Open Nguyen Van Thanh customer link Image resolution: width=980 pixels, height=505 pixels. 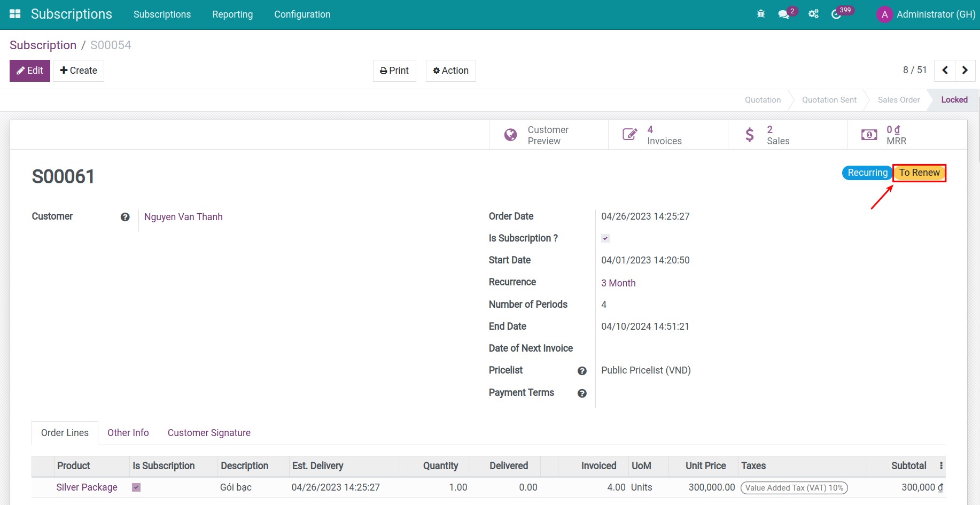[183, 217]
